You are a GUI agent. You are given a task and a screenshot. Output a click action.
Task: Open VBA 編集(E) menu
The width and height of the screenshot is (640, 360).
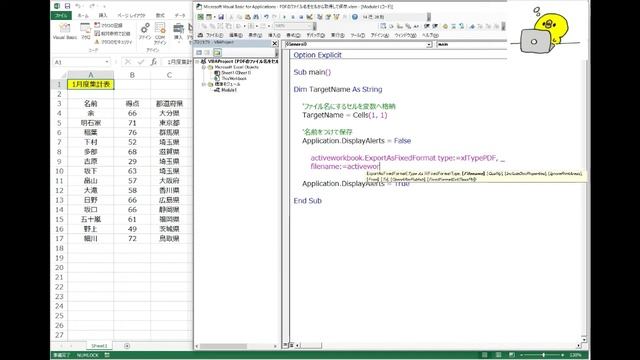[236, 36]
